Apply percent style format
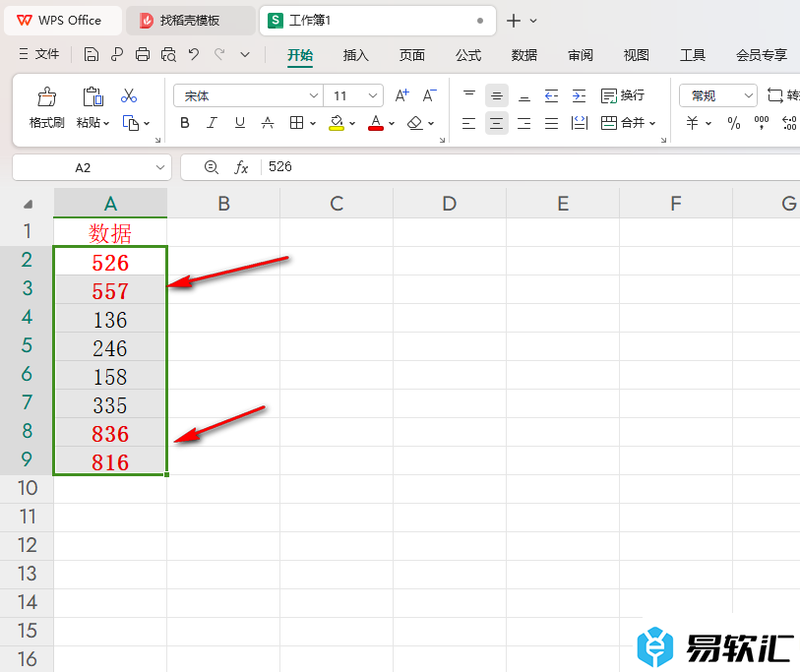 click(x=734, y=123)
